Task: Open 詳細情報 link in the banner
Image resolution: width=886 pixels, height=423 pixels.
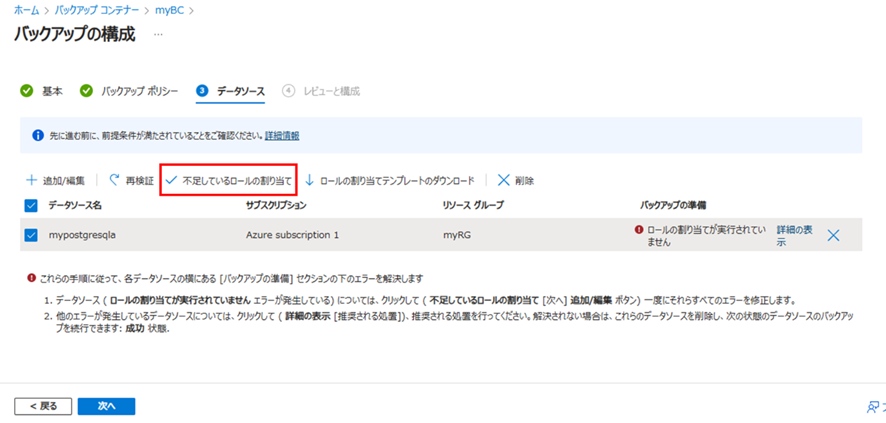Action: click(282, 136)
